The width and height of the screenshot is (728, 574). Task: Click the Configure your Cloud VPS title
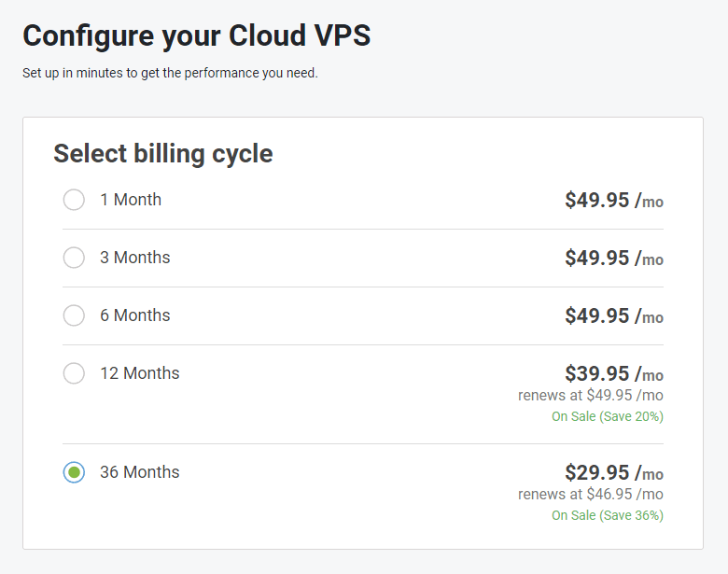tap(197, 35)
